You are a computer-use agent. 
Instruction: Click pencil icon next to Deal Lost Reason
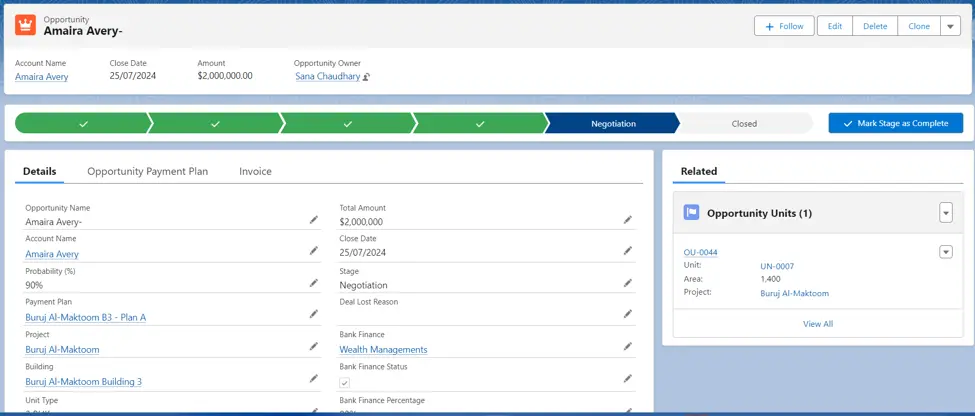tap(628, 314)
